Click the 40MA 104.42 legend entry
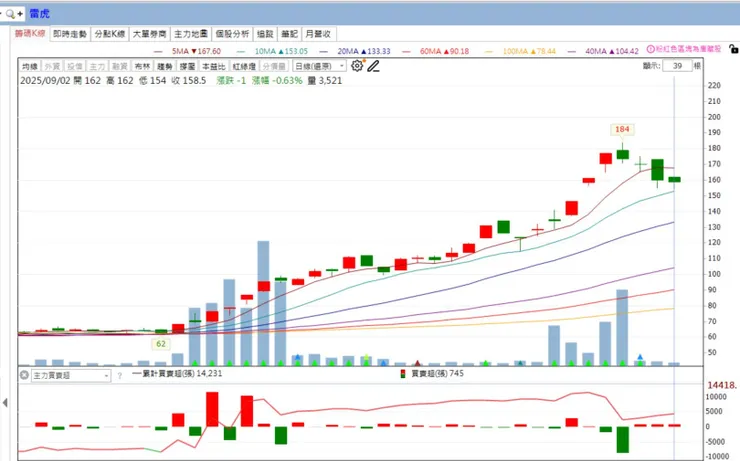Screen dimensions: 740x461 [612, 51]
